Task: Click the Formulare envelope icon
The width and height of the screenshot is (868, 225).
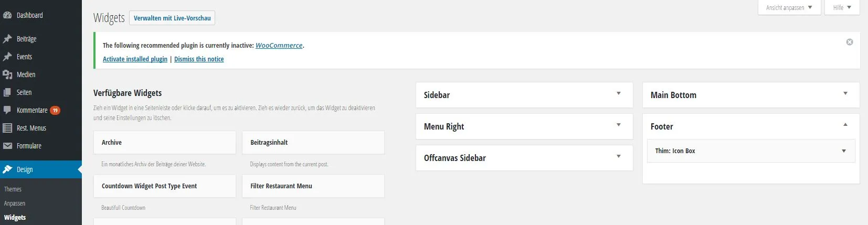Action: coord(7,146)
